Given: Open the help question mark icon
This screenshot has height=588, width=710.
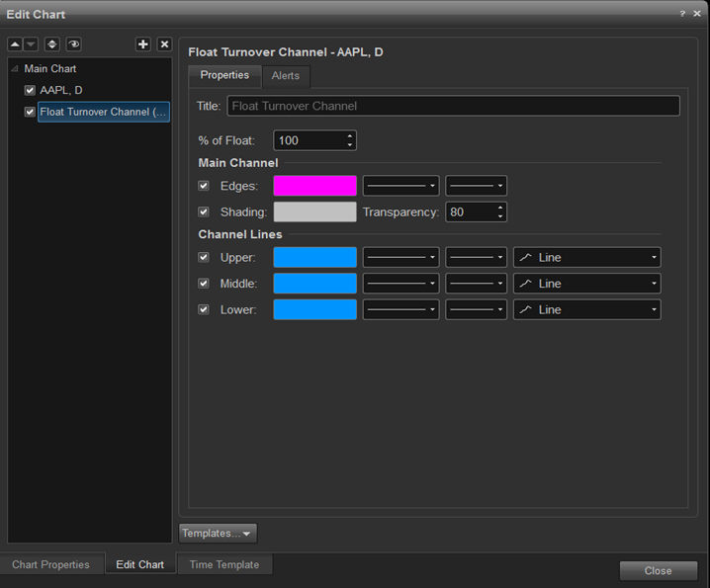Looking at the screenshot, I should (x=682, y=14).
